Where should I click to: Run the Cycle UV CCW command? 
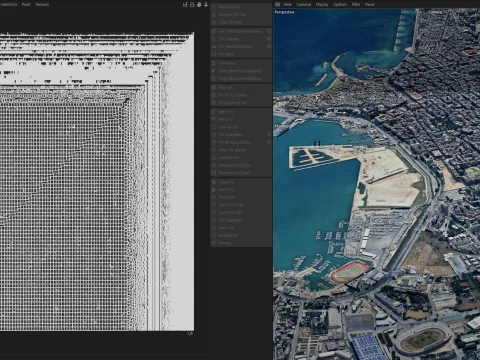pyautogui.click(x=241, y=205)
